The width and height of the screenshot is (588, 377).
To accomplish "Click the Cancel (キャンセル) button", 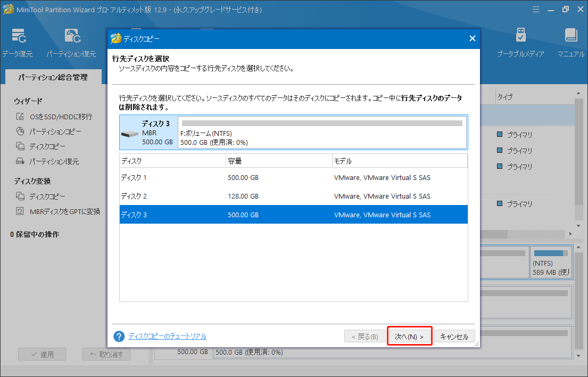I will coord(454,337).
